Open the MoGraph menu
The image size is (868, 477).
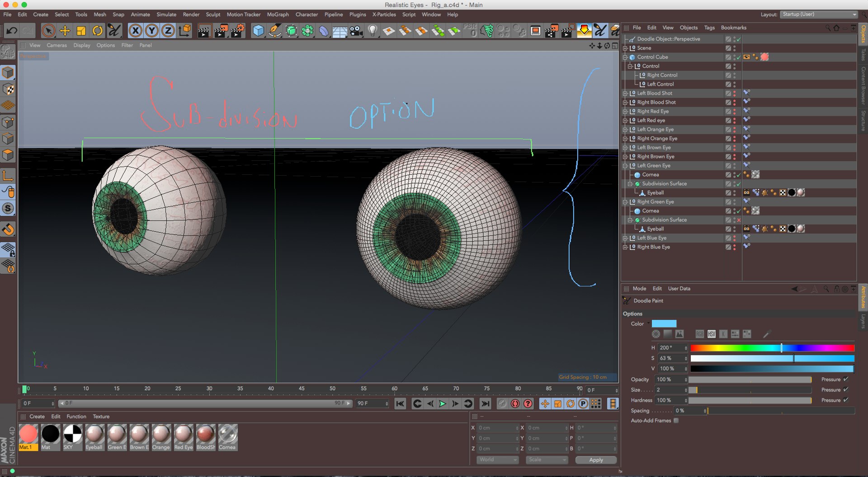pos(278,14)
